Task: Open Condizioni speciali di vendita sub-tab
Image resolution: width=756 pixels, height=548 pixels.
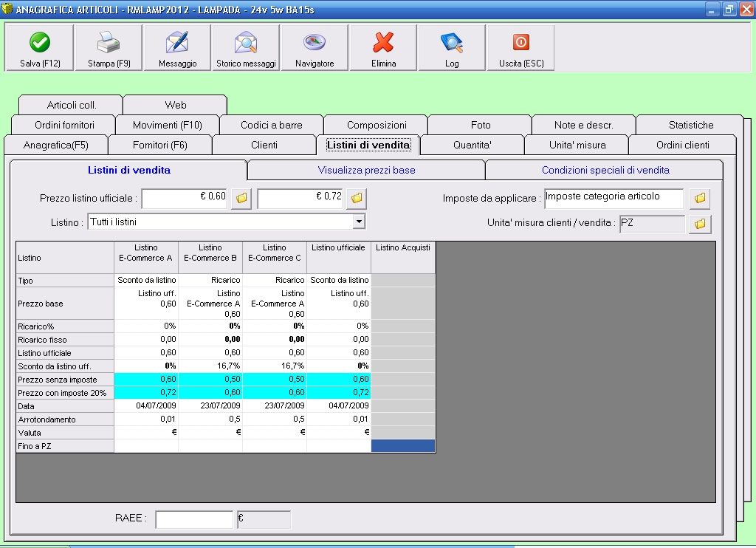Action: [x=605, y=170]
